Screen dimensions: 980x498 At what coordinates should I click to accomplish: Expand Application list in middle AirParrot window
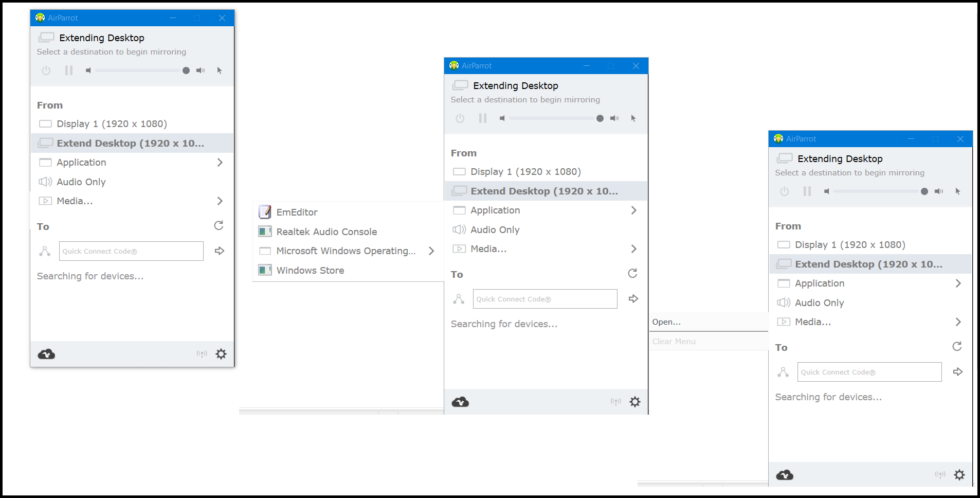click(x=546, y=210)
